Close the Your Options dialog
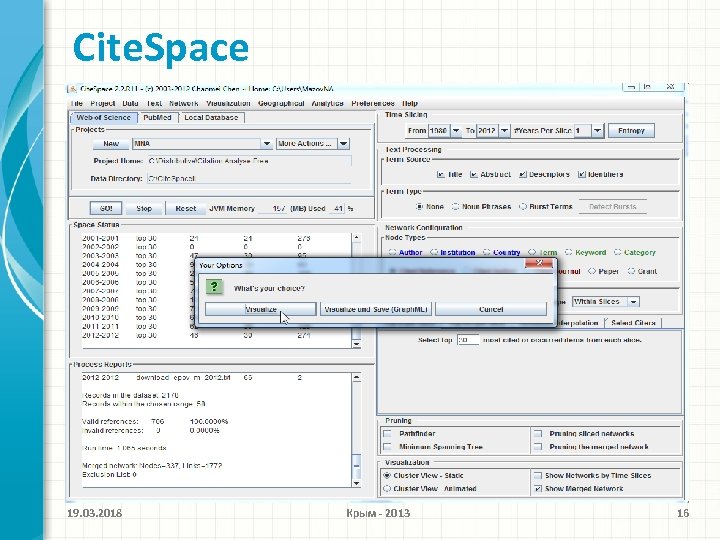 (539, 263)
